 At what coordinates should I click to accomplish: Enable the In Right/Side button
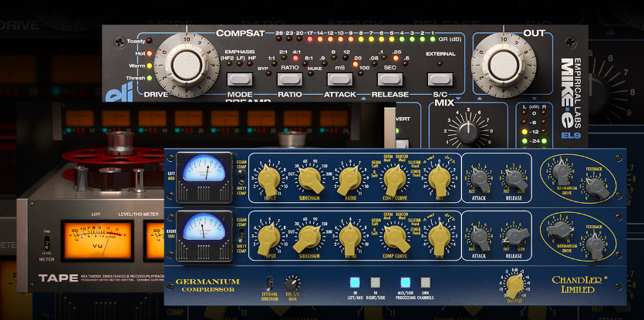pos(375,282)
